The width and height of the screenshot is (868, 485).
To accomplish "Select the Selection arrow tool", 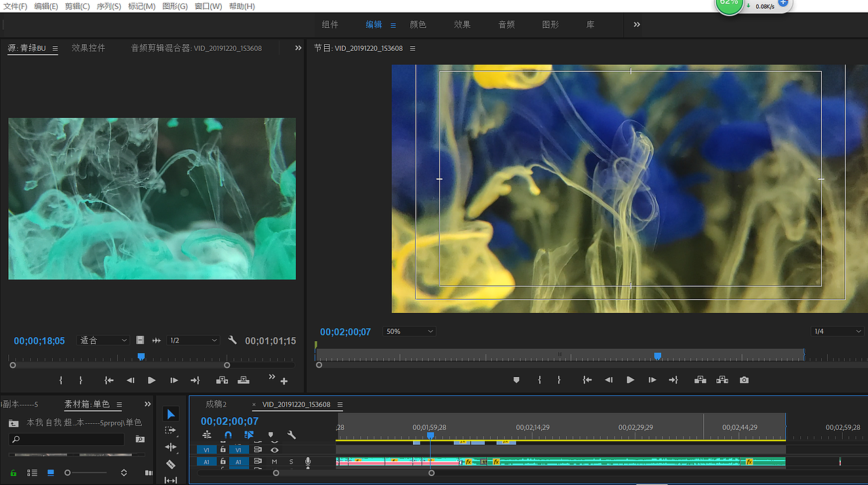I will 171,414.
